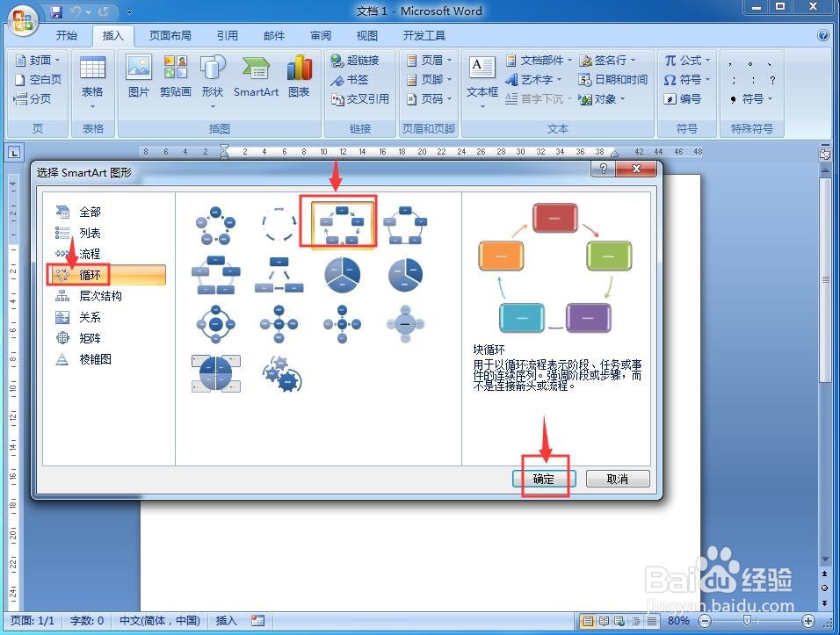Insert a Bookmark
This screenshot has height=635, width=840.
tap(350, 80)
